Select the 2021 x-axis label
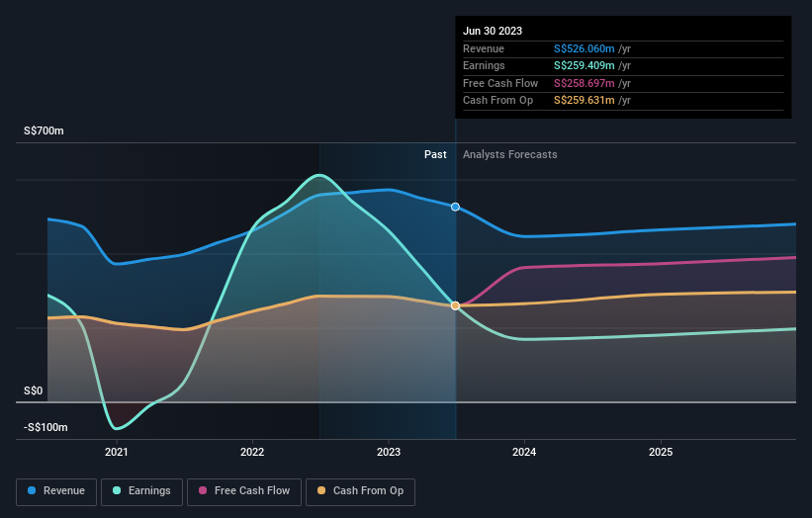 point(116,452)
